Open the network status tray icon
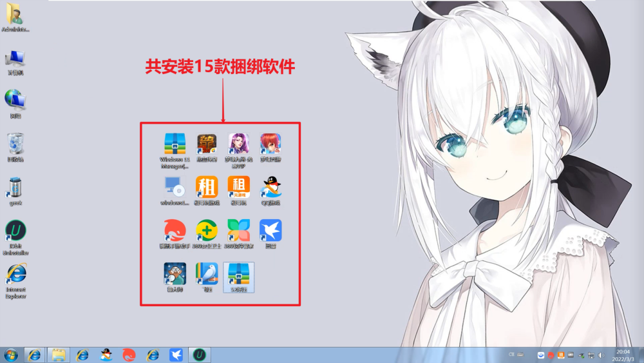 pos(591,355)
